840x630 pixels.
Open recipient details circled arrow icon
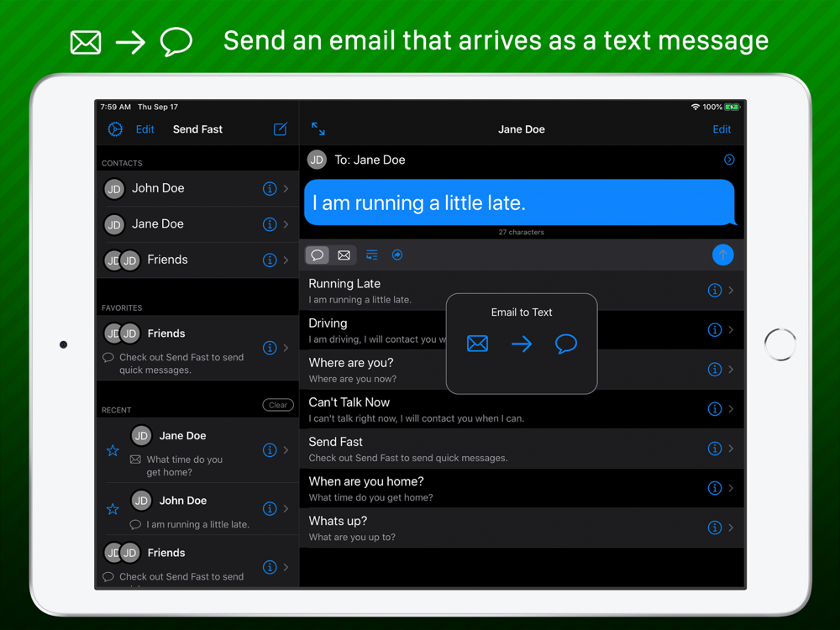[x=729, y=160]
